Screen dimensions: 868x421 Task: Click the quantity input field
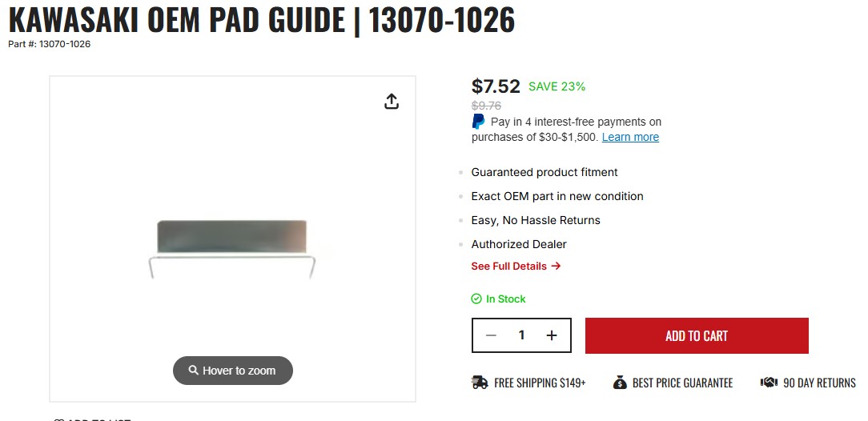(521, 335)
